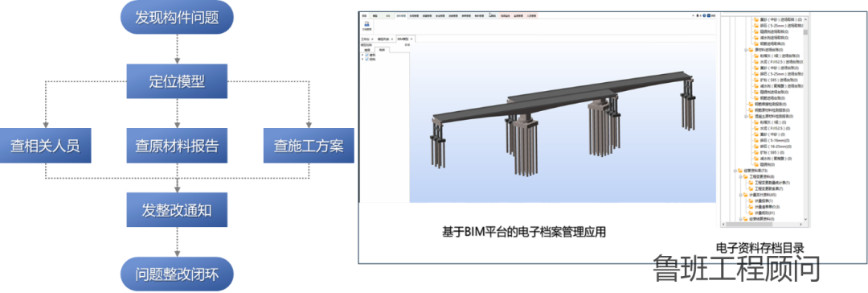
Task: Collapse the 经营资料集 folder node
Action: [735, 171]
